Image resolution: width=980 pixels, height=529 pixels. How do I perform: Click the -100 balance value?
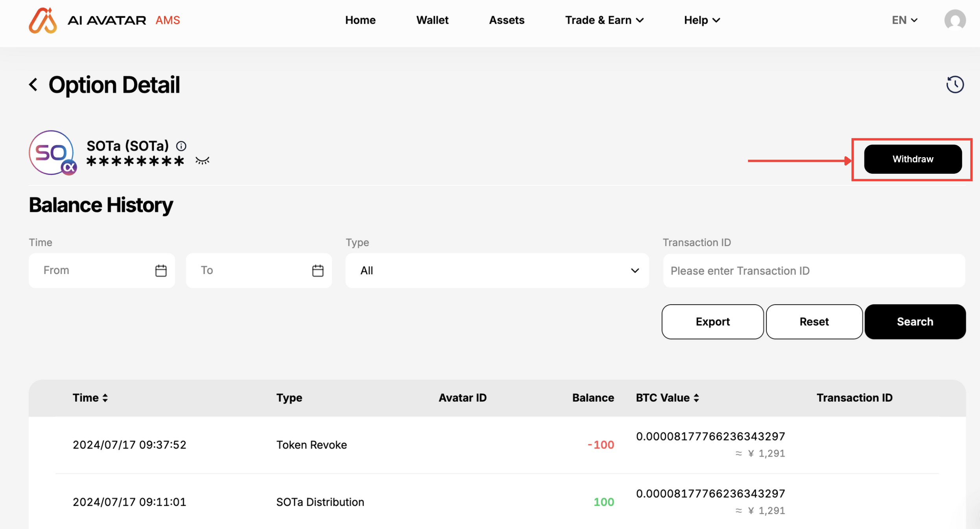pos(601,445)
